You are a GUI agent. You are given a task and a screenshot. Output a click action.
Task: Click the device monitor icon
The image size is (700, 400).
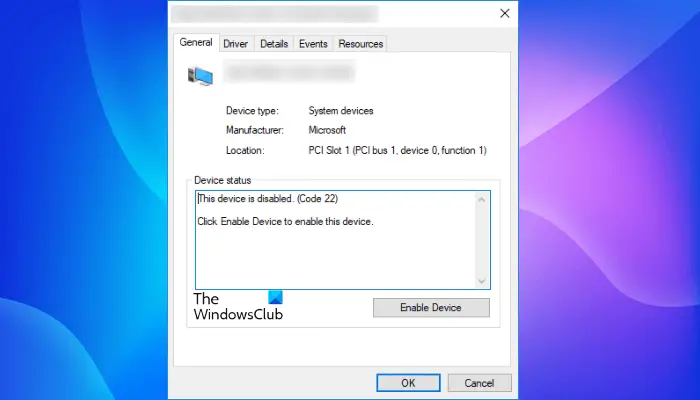point(200,74)
